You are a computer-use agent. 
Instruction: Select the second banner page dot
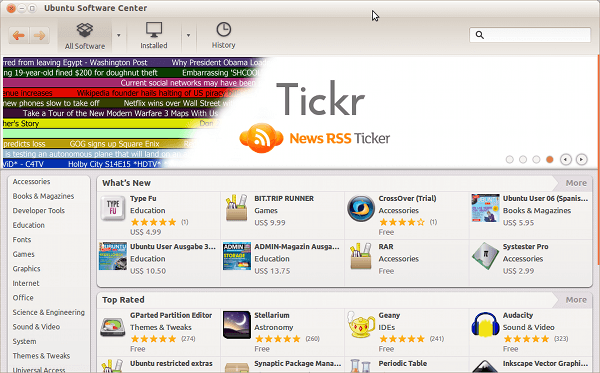tap(523, 160)
